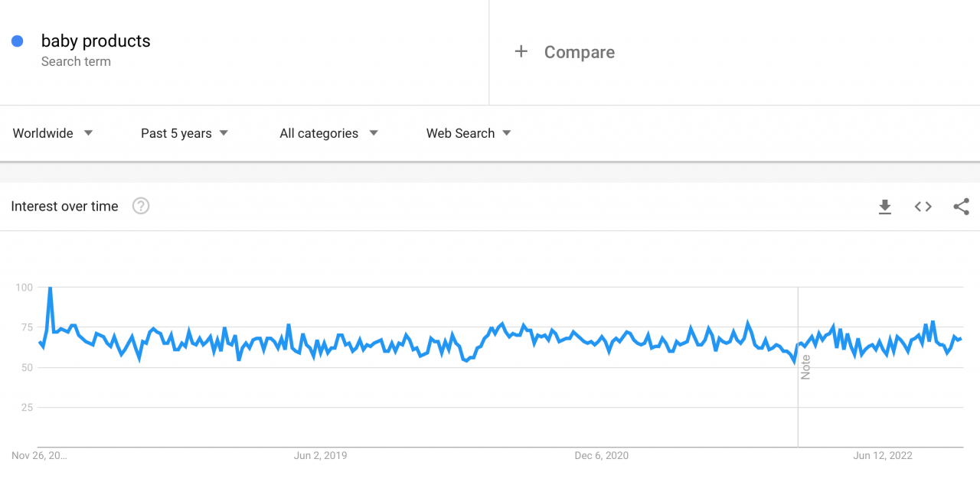Click the blue search term color indicator dot
This screenshot has width=980, height=498.
coord(17,41)
